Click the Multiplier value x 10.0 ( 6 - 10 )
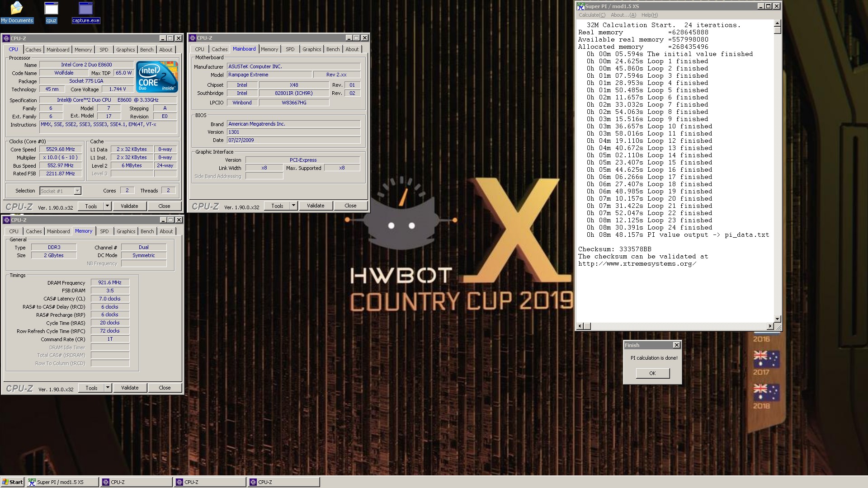The width and height of the screenshot is (868, 488). [61, 158]
